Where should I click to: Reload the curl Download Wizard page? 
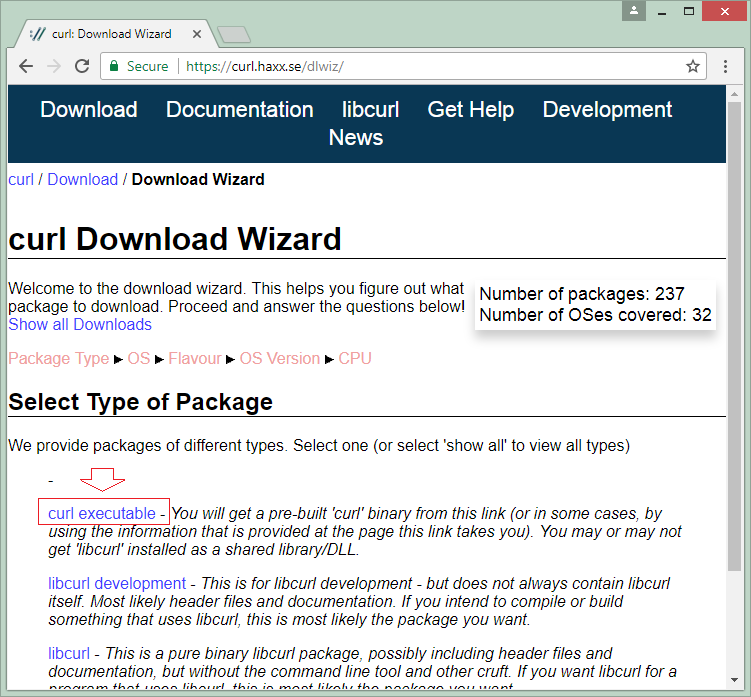pyautogui.click(x=82, y=66)
